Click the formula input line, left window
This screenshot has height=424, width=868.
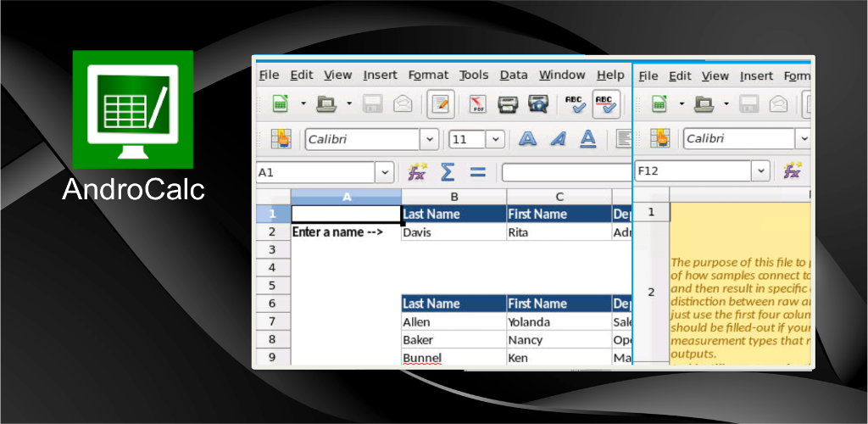[x=566, y=173]
